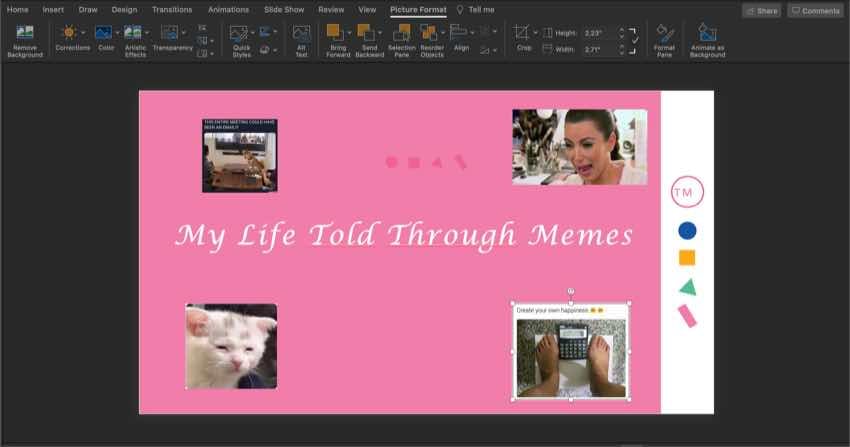Image resolution: width=850 pixels, height=447 pixels.
Task: Open the Alt Text tool
Action: pyautogui.click(x=301, y=34)
